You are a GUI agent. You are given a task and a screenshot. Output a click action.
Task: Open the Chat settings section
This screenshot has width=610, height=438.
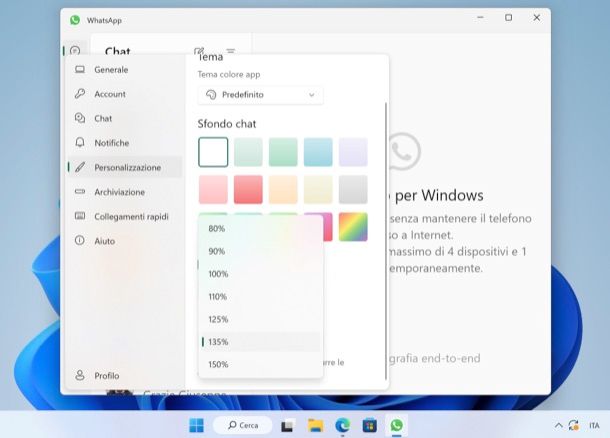tap(125, 119)
